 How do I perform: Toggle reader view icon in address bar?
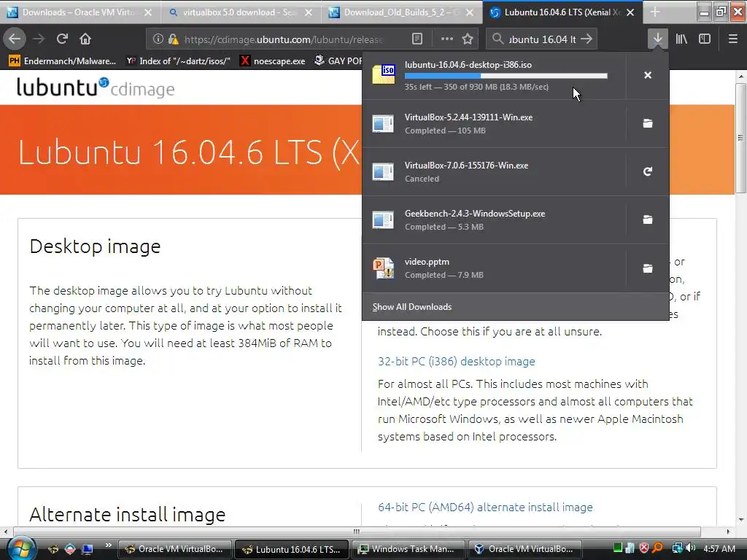click(x=417, y=39)
